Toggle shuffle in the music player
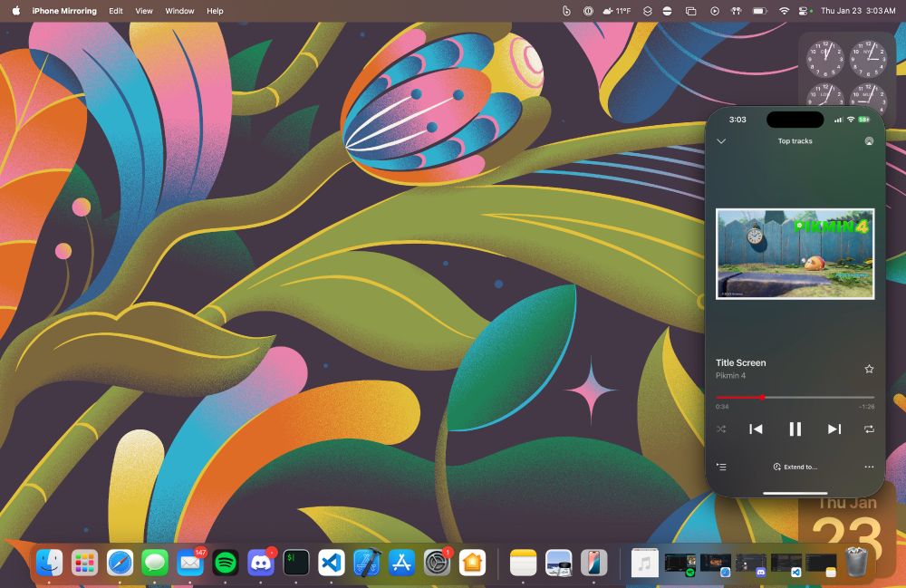The width and height of the screenshot is (906, 588). pyautogui.click(x=721, y=429)
